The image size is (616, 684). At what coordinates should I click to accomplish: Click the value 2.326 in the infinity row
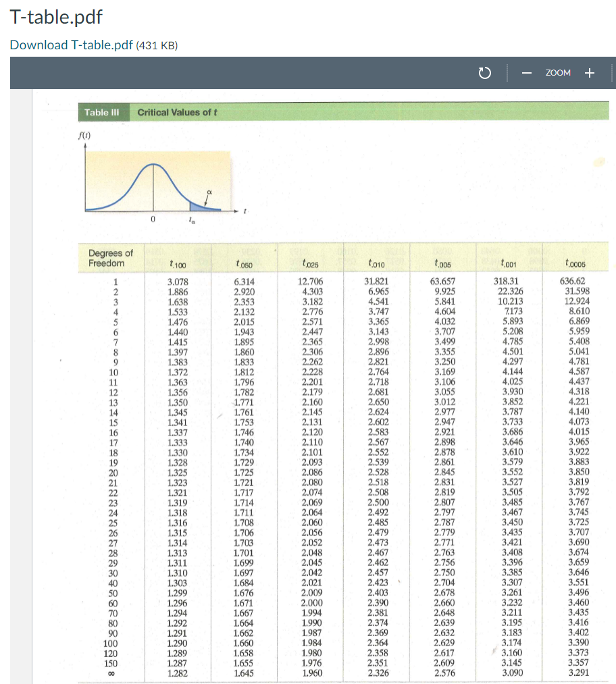click(378, 673)
